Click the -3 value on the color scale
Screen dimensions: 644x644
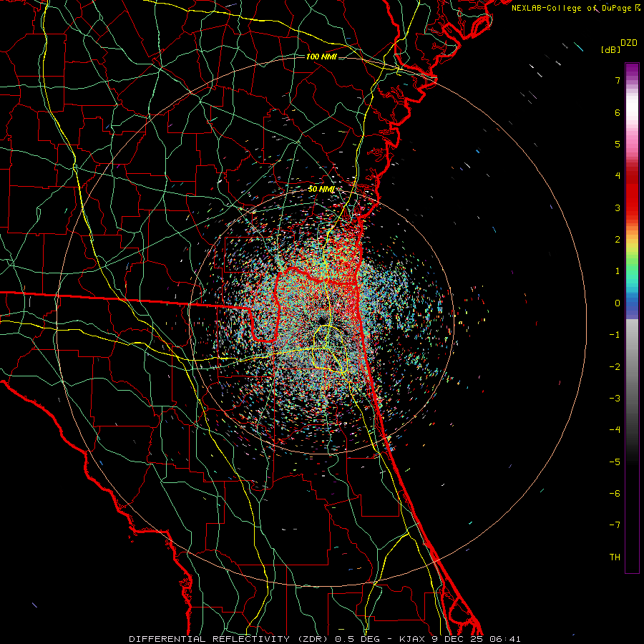click(615, 399)
